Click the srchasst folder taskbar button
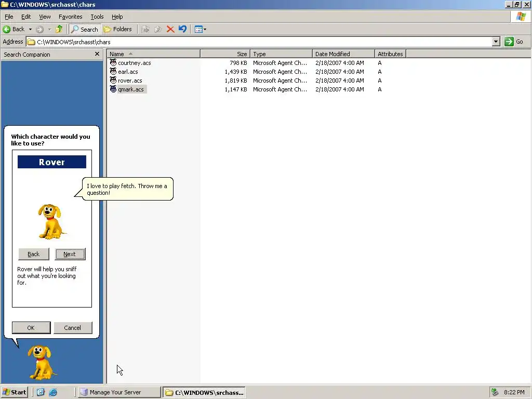532x399 pixels. (204, 393)
